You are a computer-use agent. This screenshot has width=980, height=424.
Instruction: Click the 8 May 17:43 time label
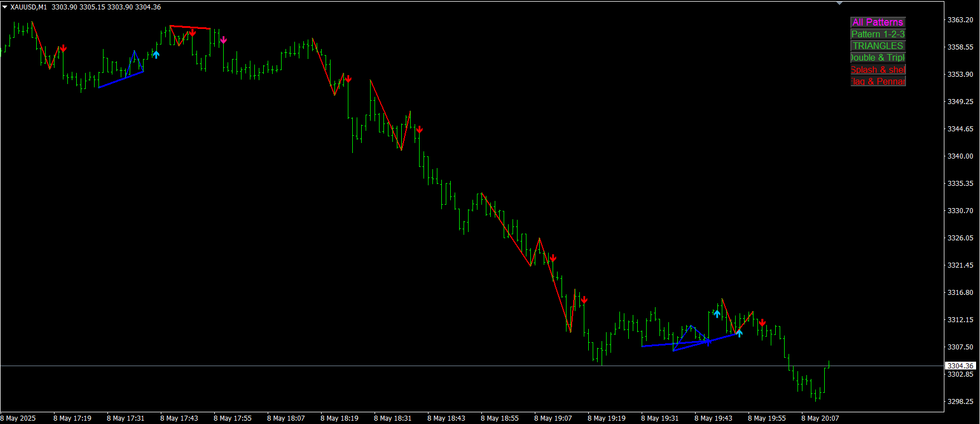[179, 418]
